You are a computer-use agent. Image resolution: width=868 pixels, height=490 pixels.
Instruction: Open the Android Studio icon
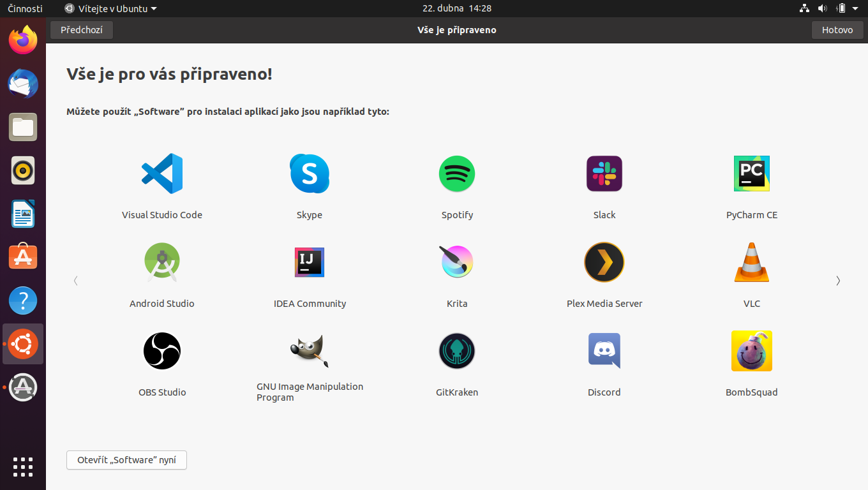tap(162, 262)
